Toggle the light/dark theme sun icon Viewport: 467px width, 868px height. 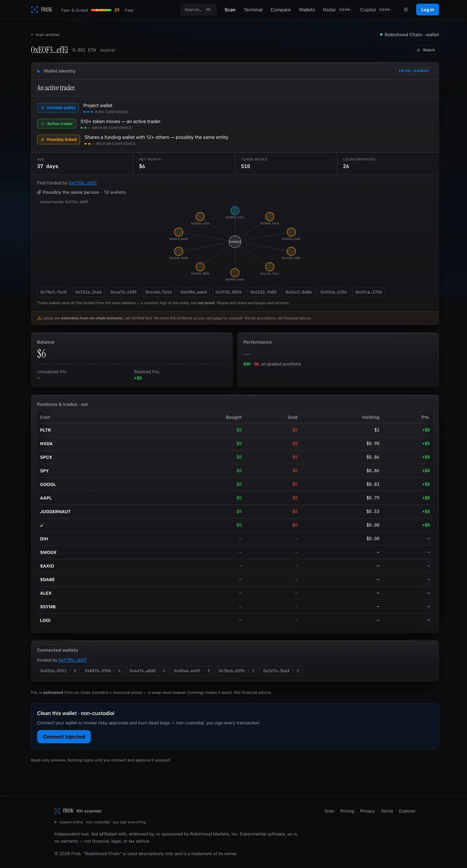point(406,10)
